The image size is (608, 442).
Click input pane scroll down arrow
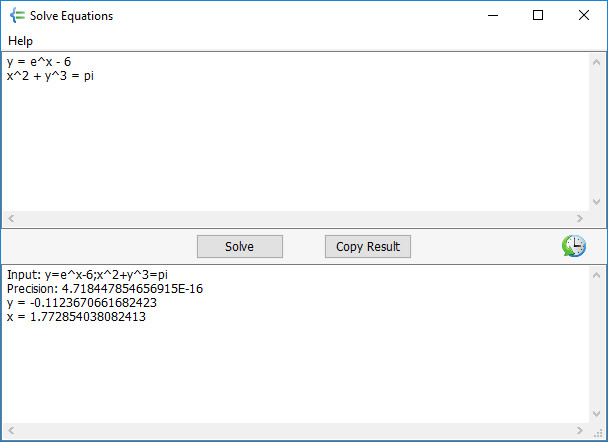coord(597,202)
